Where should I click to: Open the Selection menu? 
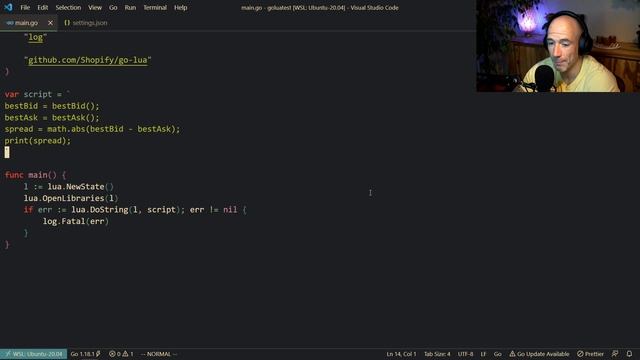(x=68, y=7)
